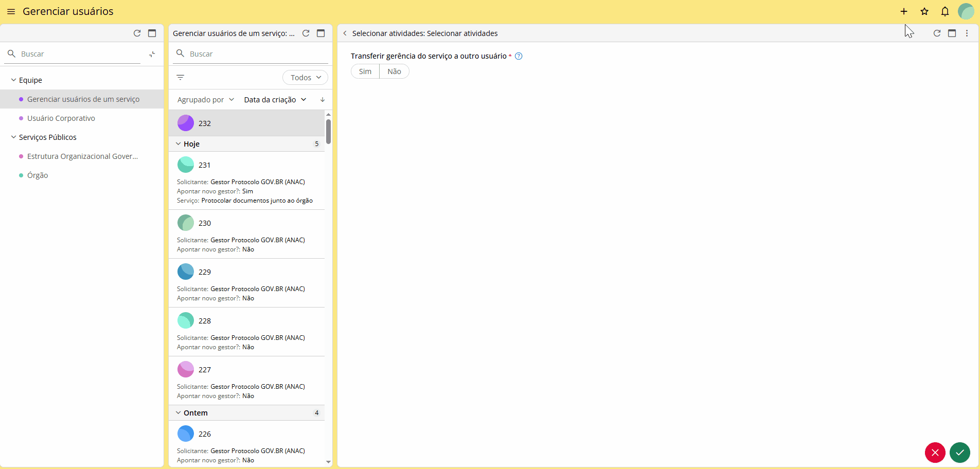Open record 227
980x469 pixels.
tap(247, 381)
